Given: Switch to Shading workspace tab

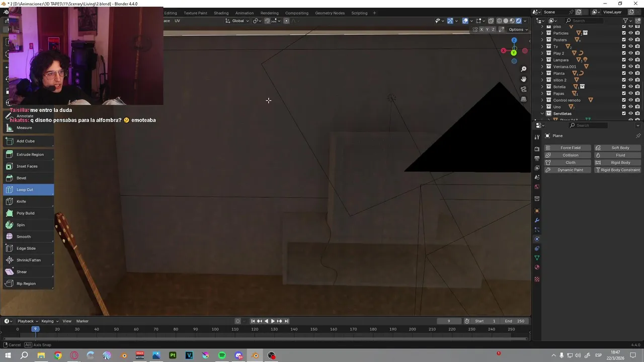Looking at the screenshot, I should [x=221, y=13].
